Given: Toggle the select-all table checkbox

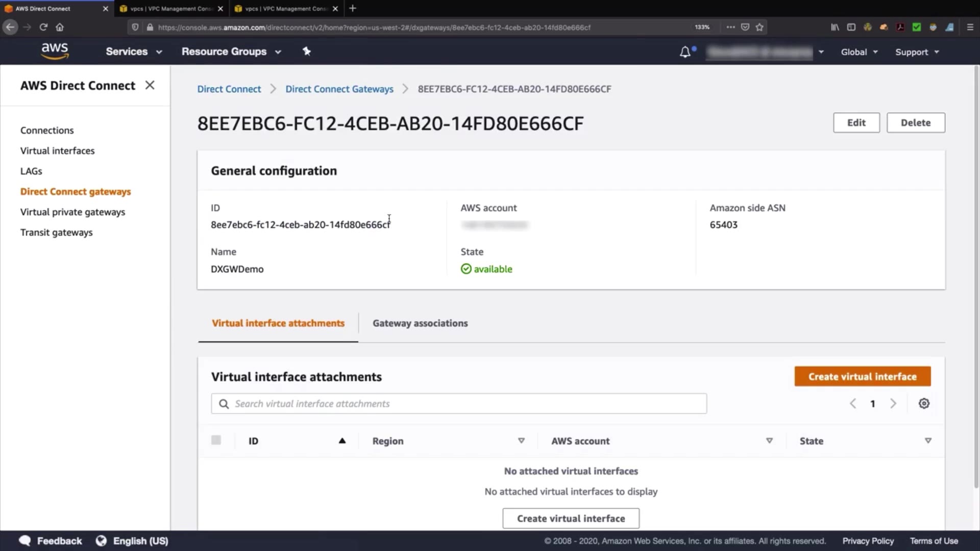Looking at the screenshot, I should point(216,440).
